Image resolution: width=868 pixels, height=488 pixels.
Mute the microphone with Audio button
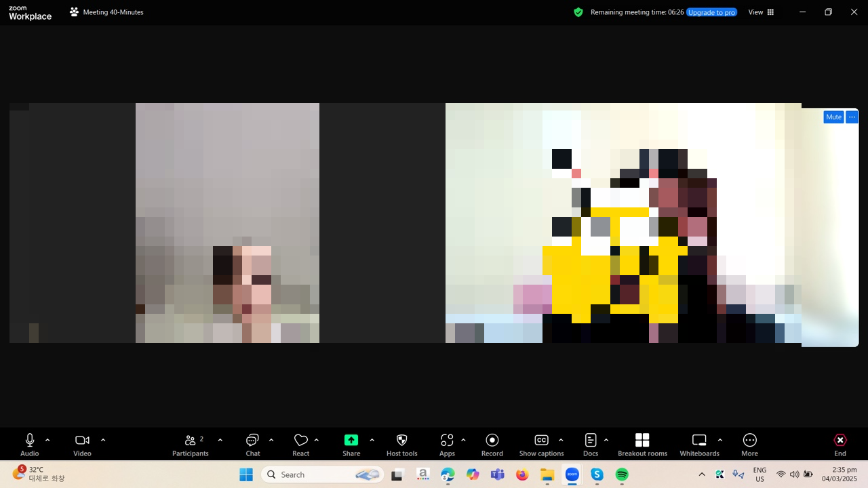click(29, 445)
